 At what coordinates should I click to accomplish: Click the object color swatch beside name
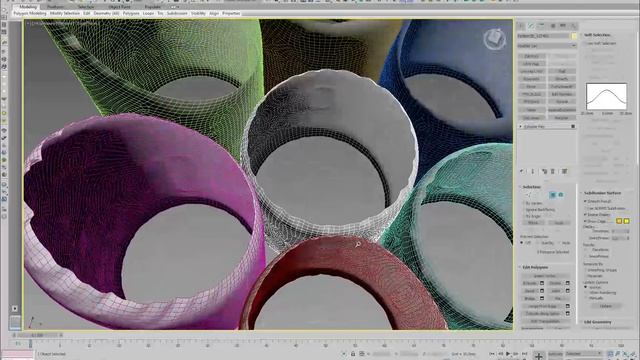(574, 36)
